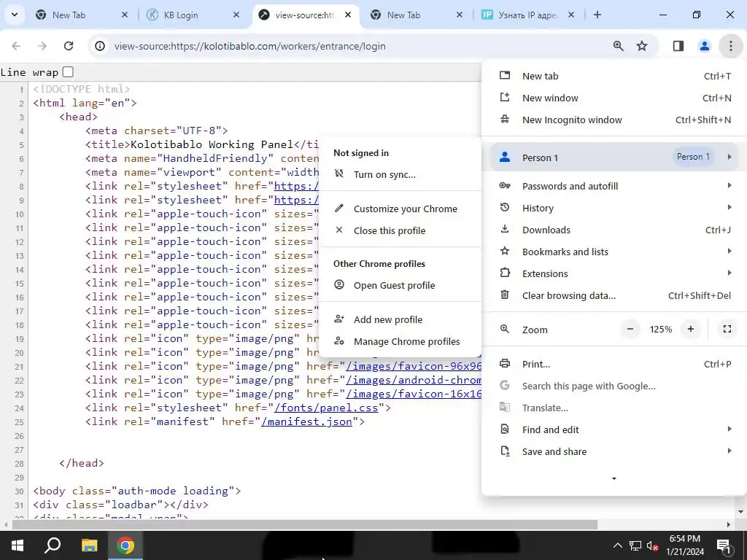The image size is (747, 560).
Task: Click the zoom magnifier in address bar
Action: pos(618,46)
